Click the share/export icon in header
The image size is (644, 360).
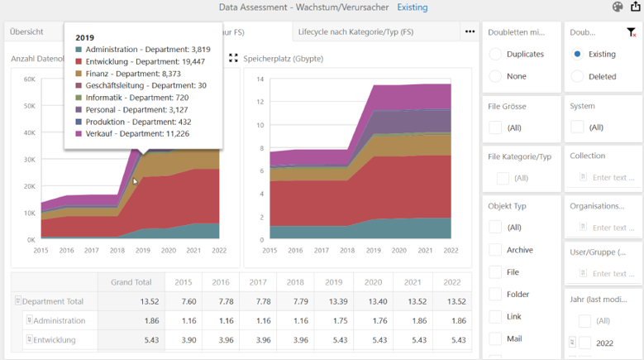[635, 7]
